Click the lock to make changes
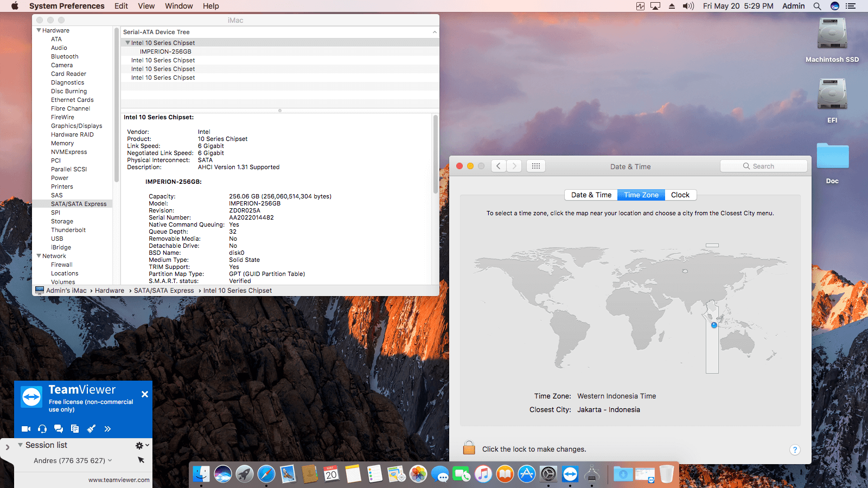The image size is (868, 488). pos(469,448)
